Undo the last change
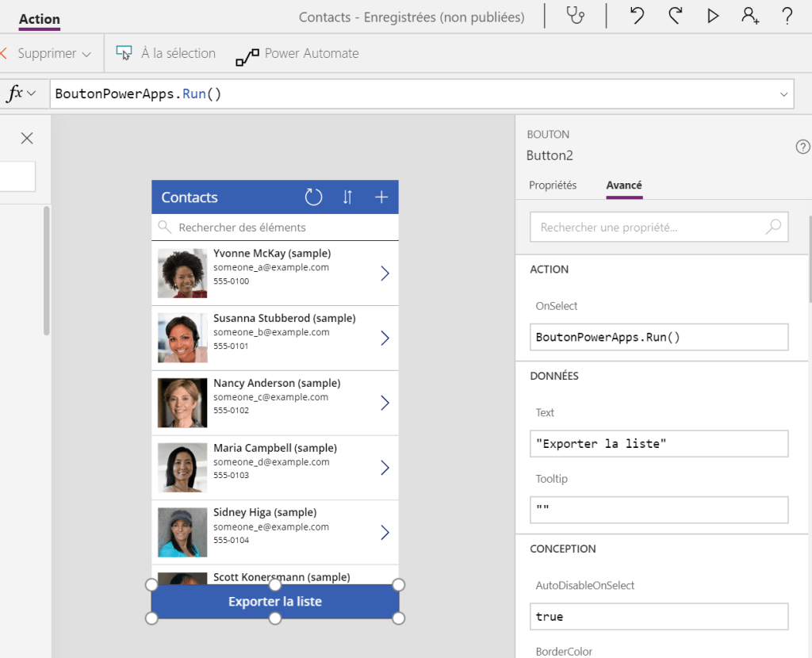Image resolution: width=812 pixels, height=658 pixels. pyautogui.click(x=636, y=16)
